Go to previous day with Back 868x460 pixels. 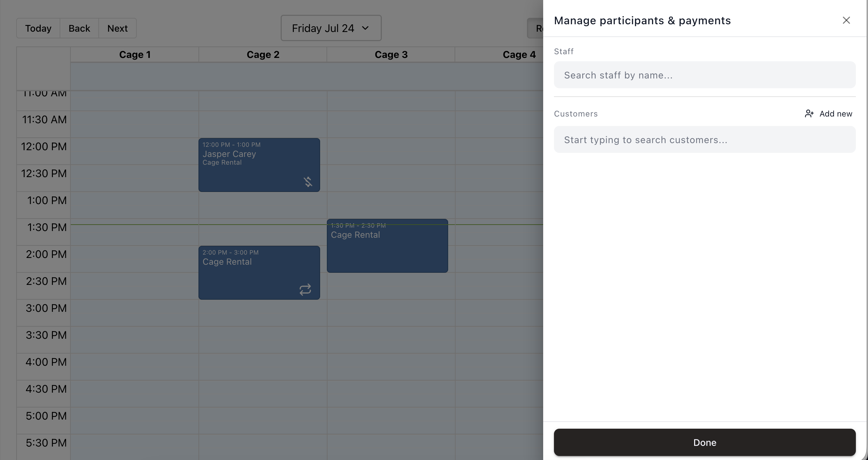(x=79, y=28)
